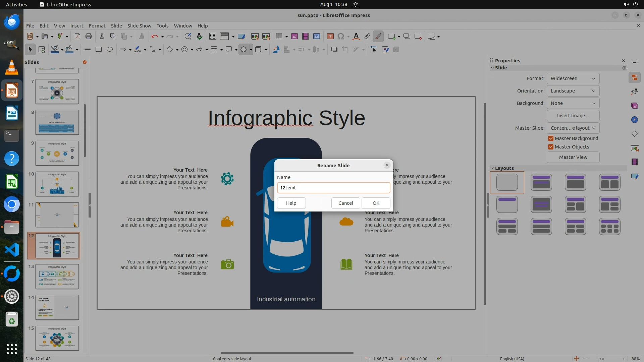Select the Rectangle shape tool

(x=98, y=49)
